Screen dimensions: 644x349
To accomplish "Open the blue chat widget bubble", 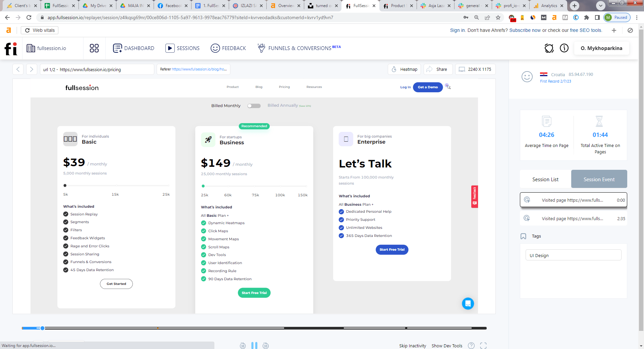I will pos(468,304).
